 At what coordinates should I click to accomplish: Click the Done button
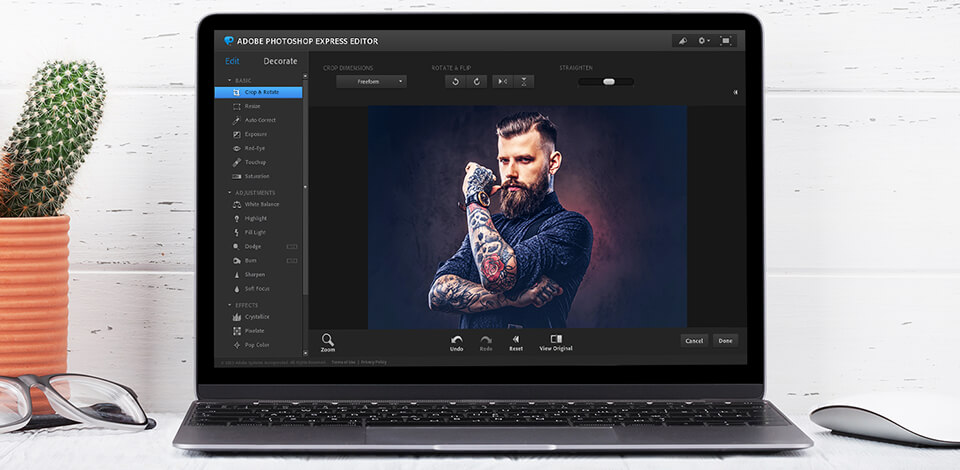tap(726, 341)
